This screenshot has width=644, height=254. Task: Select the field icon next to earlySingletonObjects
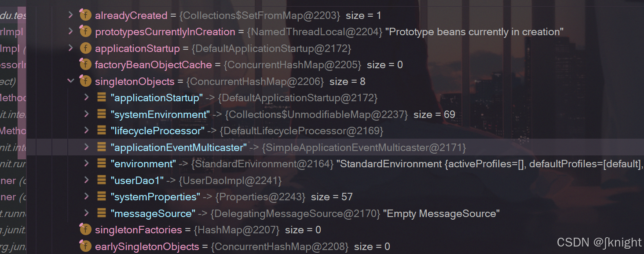tap(85, 246)
